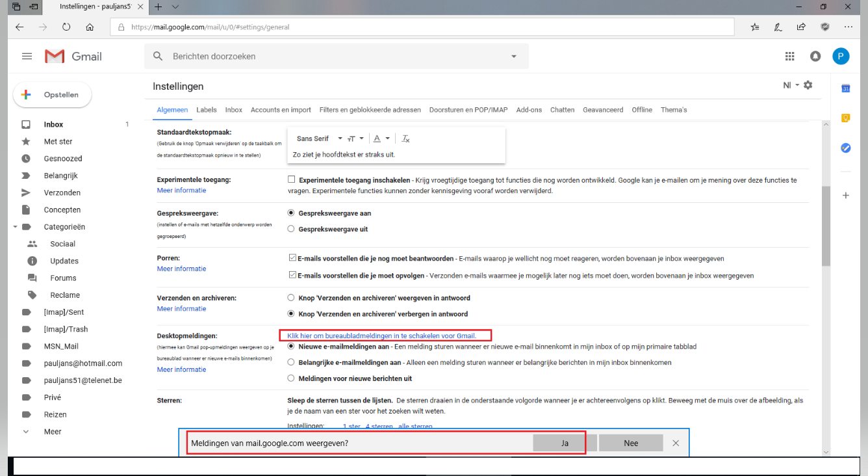868x476 pixels.
Task: Dismiss the notification prompt with X
Action: [x=676, y=443]
